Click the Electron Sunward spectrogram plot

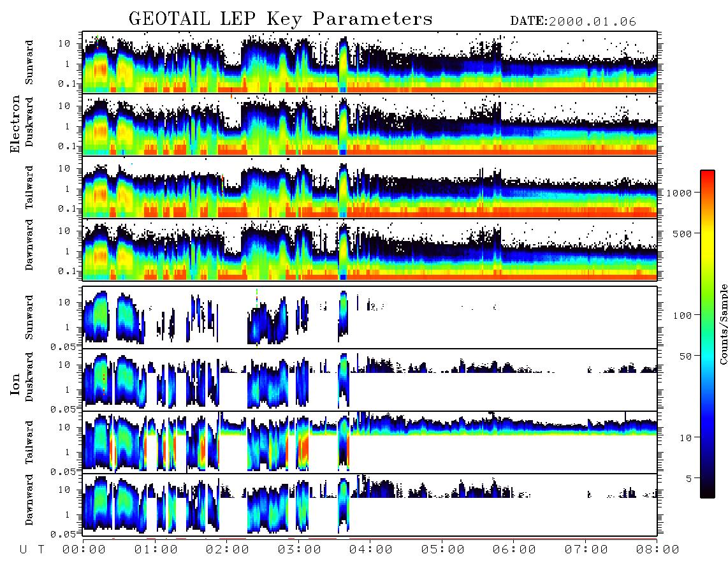coord(370,62)
